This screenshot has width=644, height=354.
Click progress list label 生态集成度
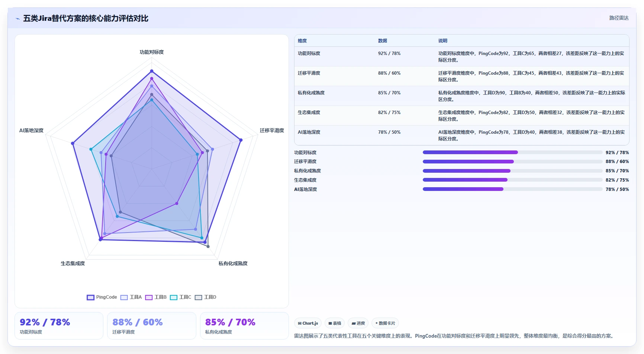point(305,180)
